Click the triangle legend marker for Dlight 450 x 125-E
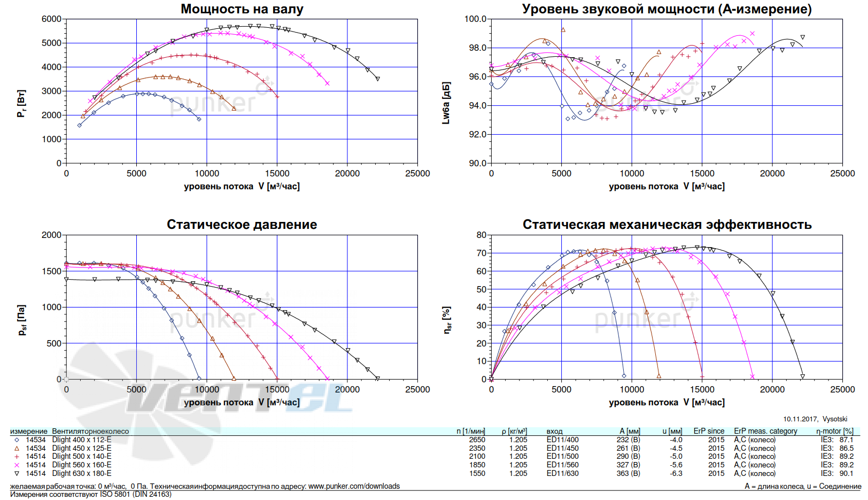The width and height of the screenshot is (868, 500). pos(17,449)
